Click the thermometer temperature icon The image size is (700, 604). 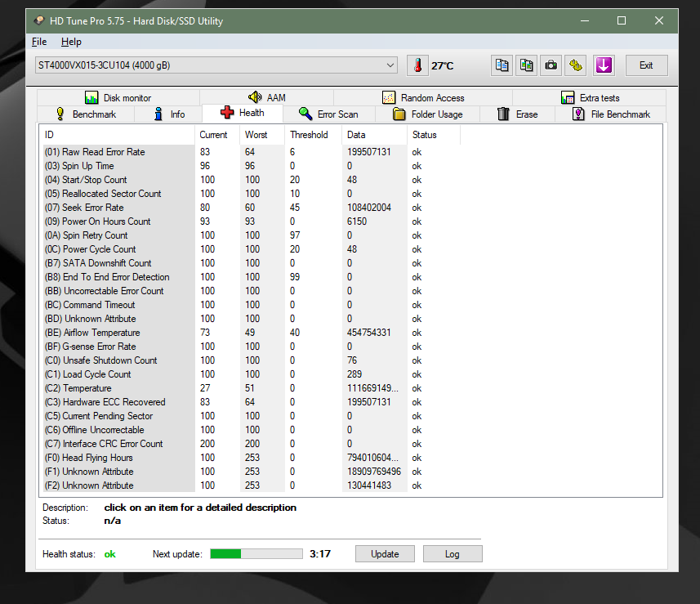coord(418,65)
